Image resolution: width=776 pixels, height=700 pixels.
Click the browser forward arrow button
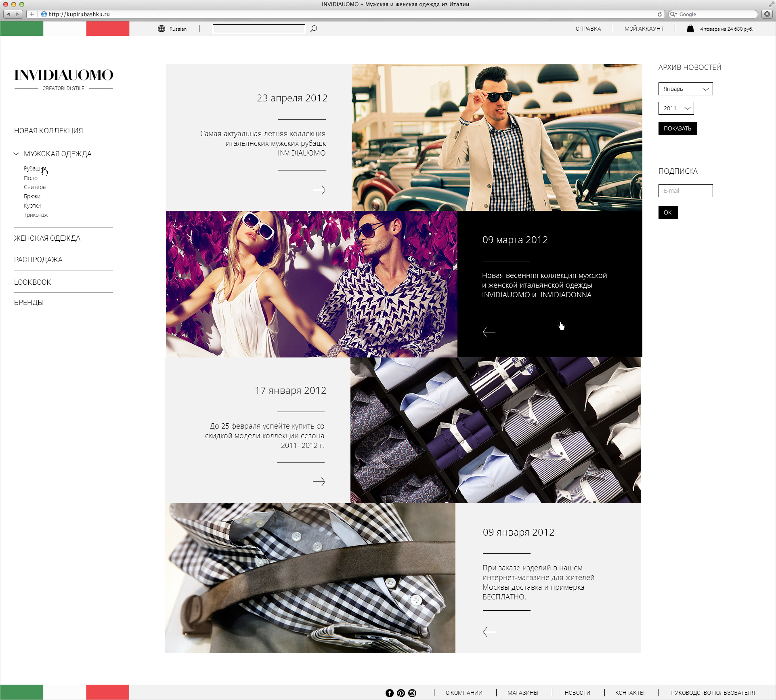pos(18,14)
